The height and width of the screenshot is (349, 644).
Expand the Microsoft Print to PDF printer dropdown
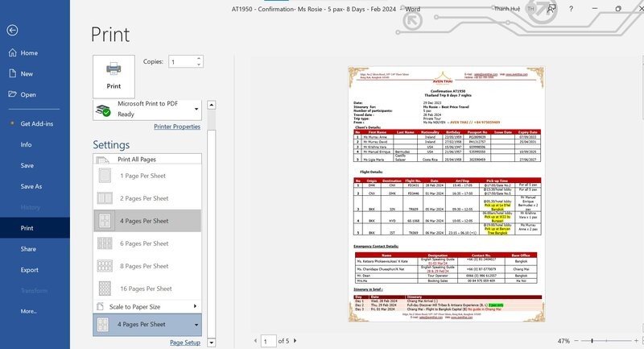(196, 109)
